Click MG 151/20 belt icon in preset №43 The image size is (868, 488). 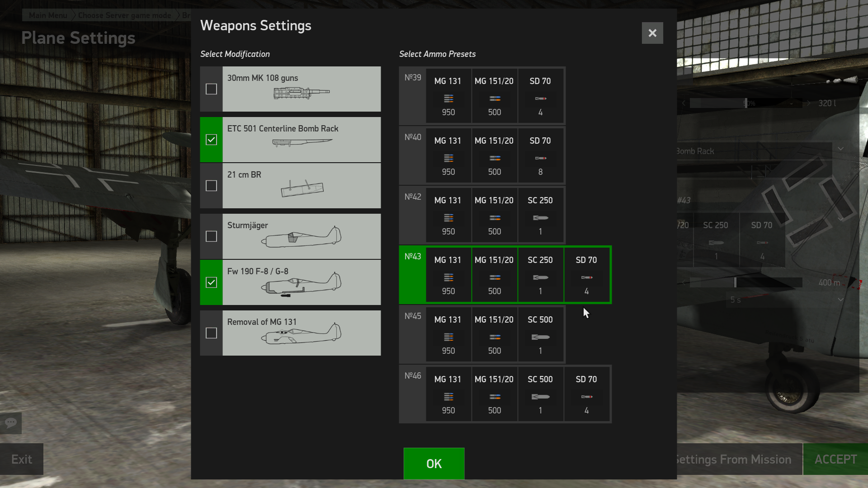tap(495, 277)
